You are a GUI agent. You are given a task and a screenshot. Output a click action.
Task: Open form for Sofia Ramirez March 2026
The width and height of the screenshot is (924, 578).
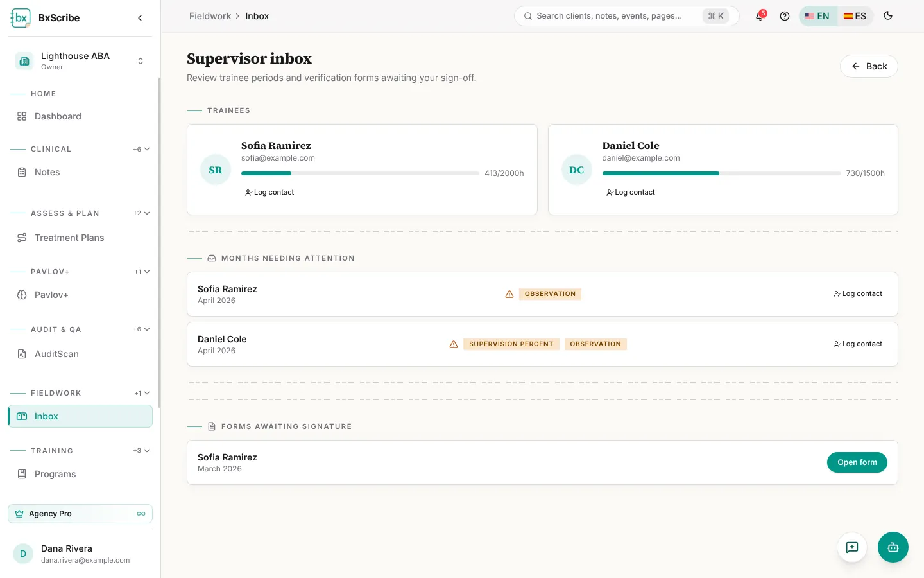click(857, 462)
